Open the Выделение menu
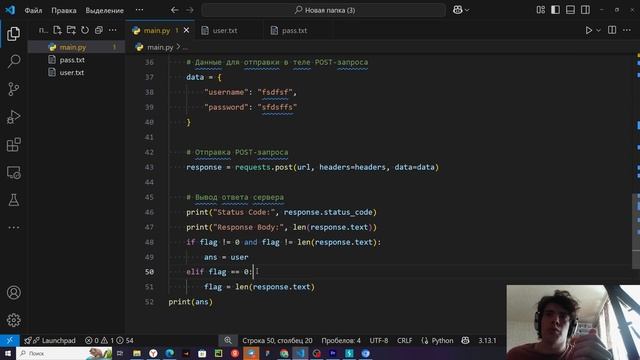Screen dimensions: 640x360 104,10
